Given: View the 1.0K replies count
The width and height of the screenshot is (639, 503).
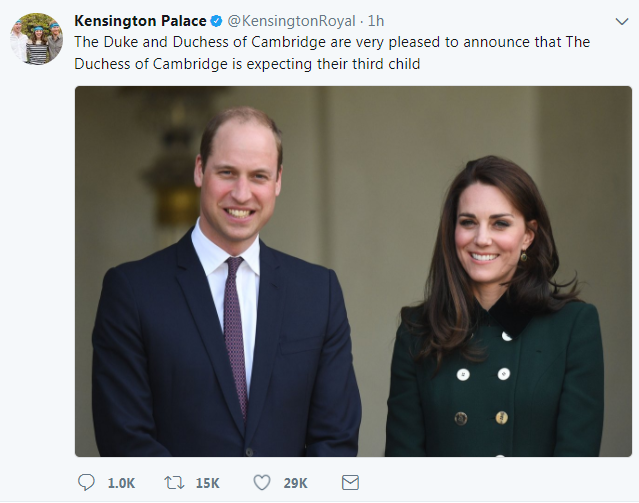Looking at the screenshot, I should click(x=121, y=483).
